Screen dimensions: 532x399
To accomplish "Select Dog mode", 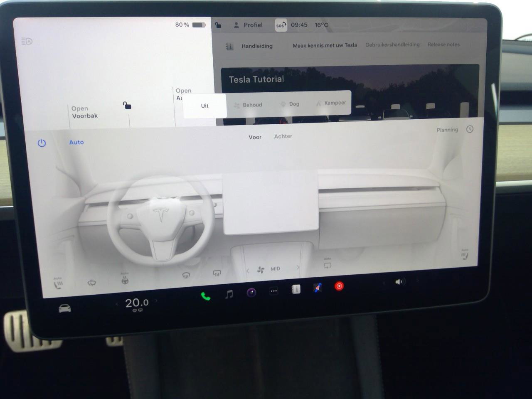I will click(290, 104).
